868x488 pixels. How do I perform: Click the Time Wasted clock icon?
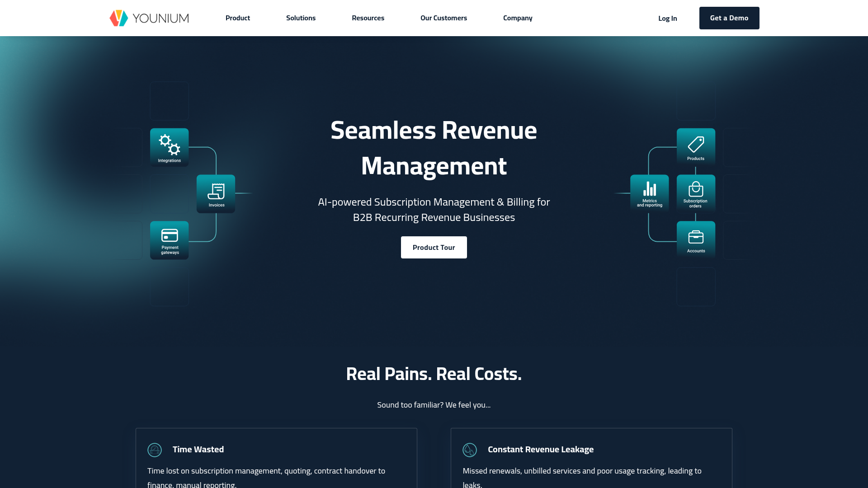(154, 450)
